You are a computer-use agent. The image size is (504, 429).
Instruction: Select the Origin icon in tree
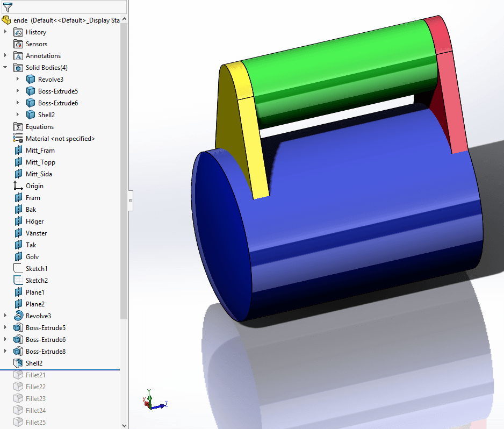[18, 186]
